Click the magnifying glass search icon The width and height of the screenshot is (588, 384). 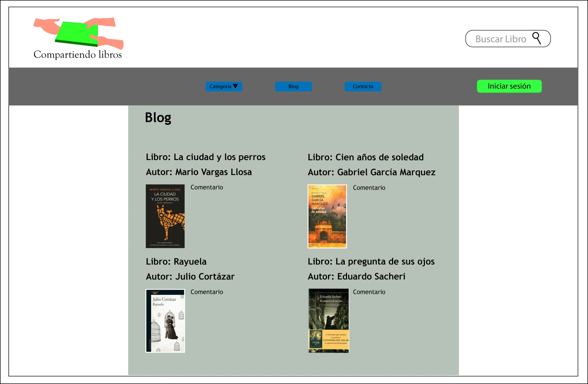[536, 38]
